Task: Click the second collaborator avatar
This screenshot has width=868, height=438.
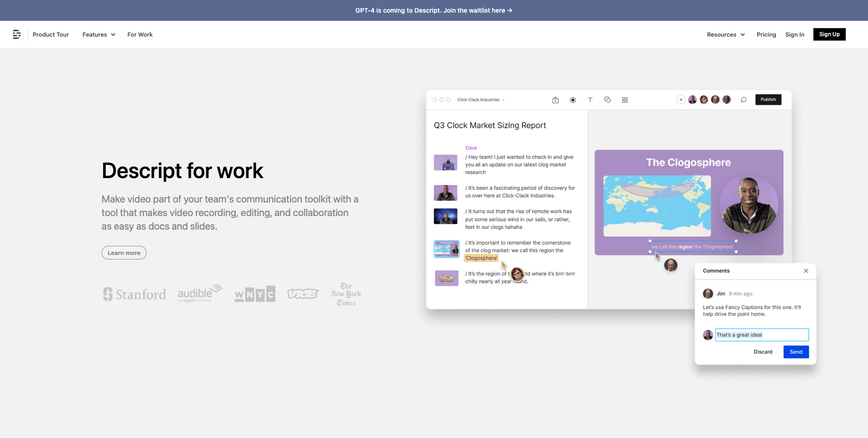Action: pyautogui.click(x=704, y=99)
